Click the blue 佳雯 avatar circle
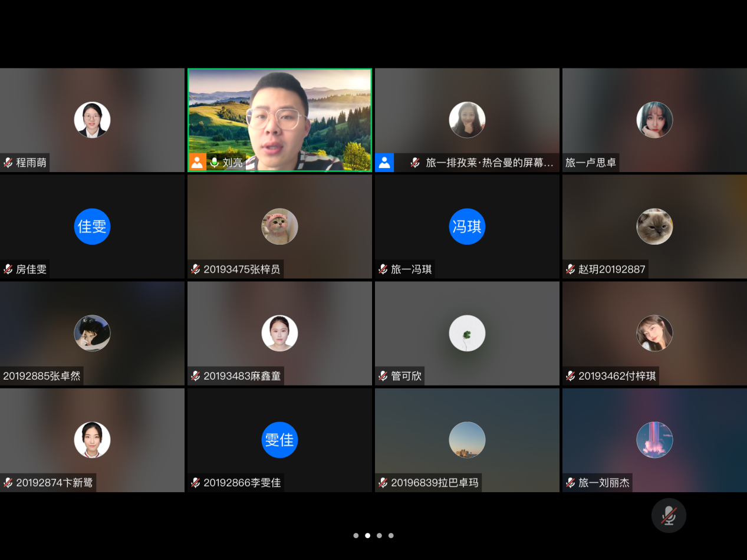747x560 pixels. coord(92,226)
